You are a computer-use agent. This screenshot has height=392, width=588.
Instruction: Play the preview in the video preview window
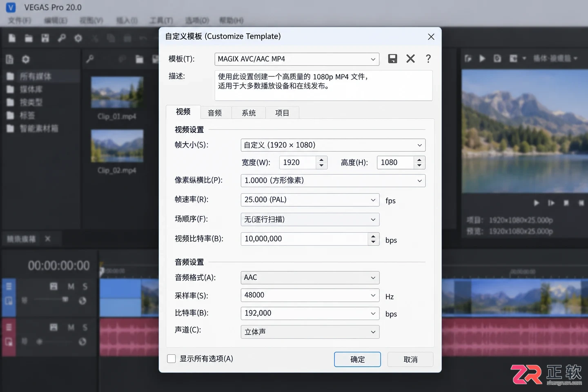(536, 203)
